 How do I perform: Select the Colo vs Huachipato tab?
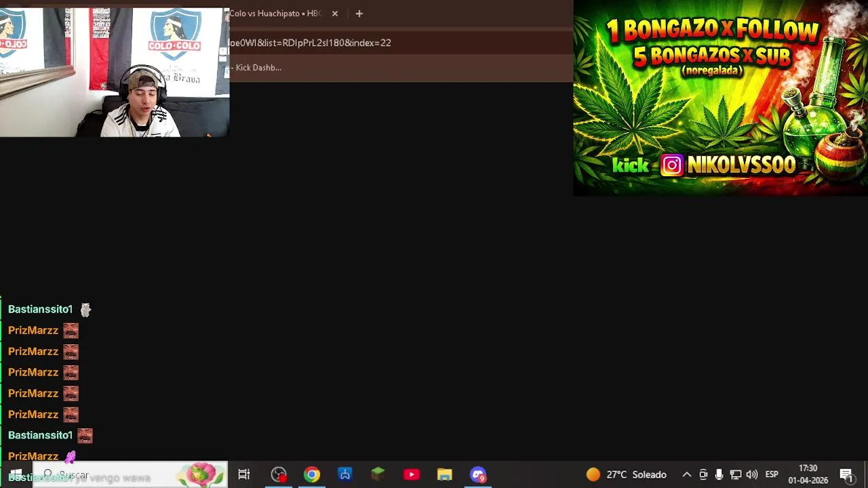275,14
